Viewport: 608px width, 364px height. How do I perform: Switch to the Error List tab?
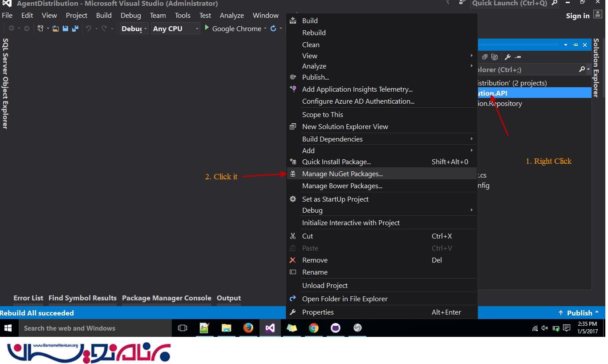click(x=28, y=298)
